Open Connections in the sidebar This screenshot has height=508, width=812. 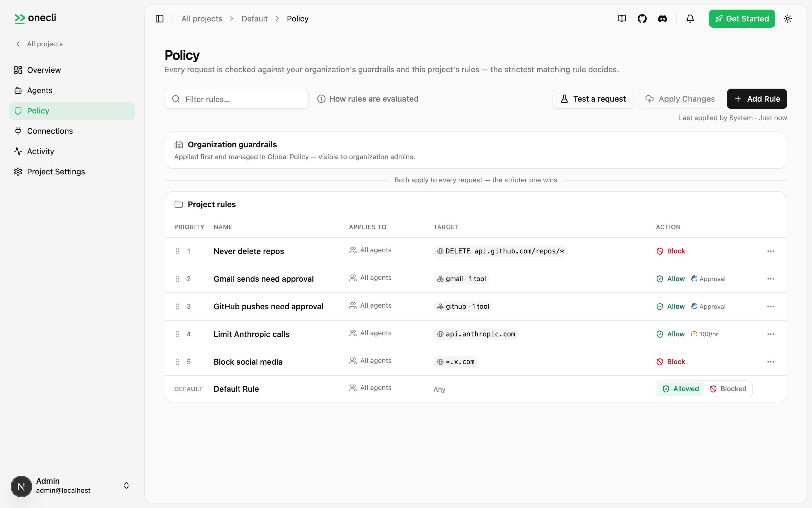click(x=72, y=131)
